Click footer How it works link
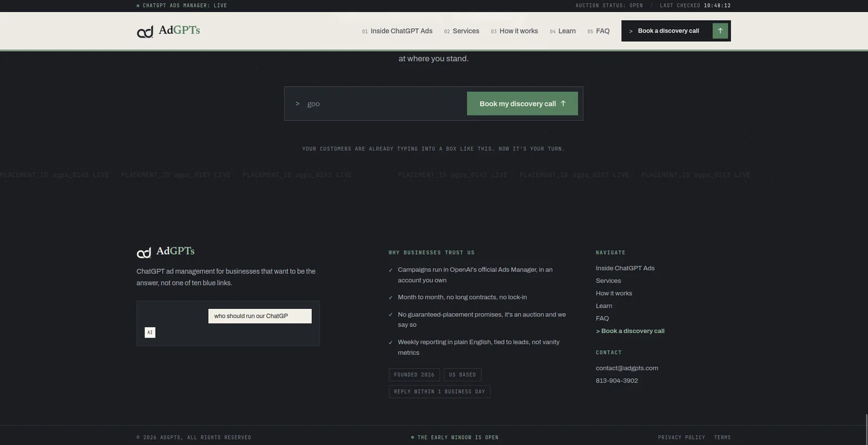 tap(614, 293)
